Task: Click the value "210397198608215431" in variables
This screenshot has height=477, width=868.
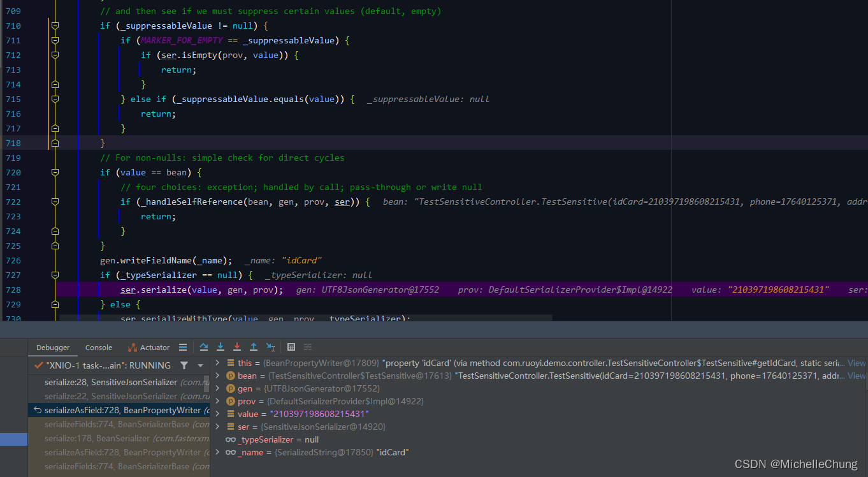Action: pos(319,414)
